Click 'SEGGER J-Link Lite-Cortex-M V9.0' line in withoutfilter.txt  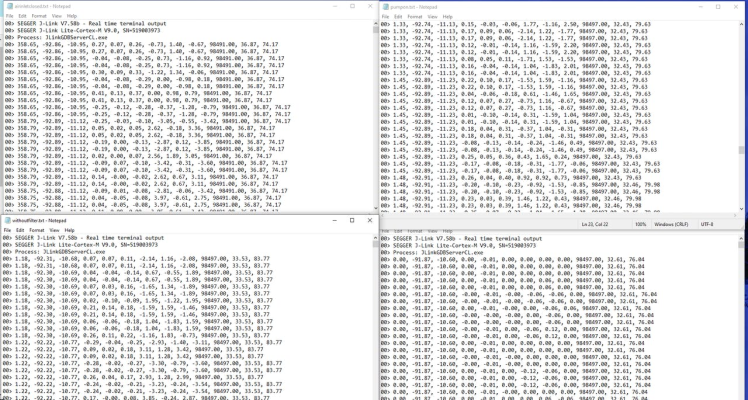[x=80, y=245]
